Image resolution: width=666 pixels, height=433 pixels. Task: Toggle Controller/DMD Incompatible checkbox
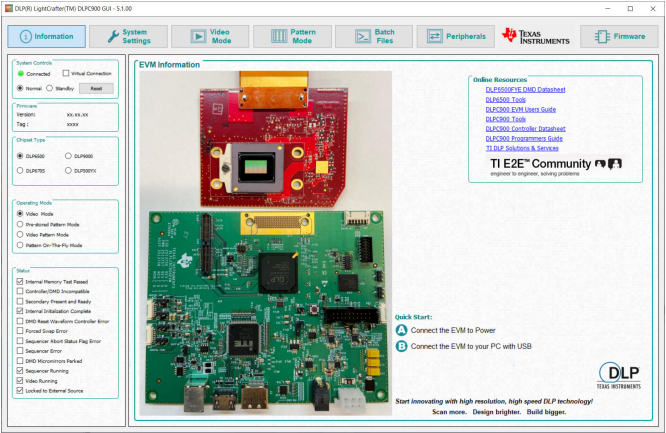click(20, 291)
